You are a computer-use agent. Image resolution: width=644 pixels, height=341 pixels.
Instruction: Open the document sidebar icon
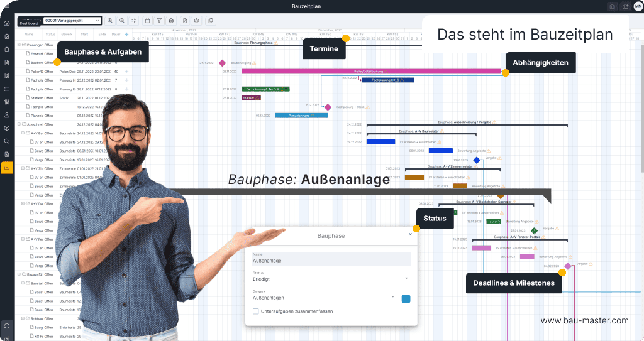pos(6,62)
